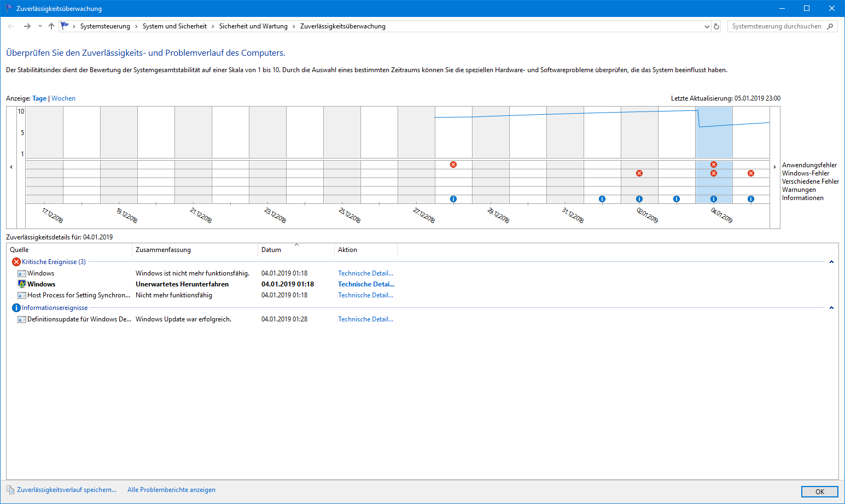The width and height of the screenshot is (845, 504).
Task: Click the right arrow beside the chart
Action: (x=775, y=167)
